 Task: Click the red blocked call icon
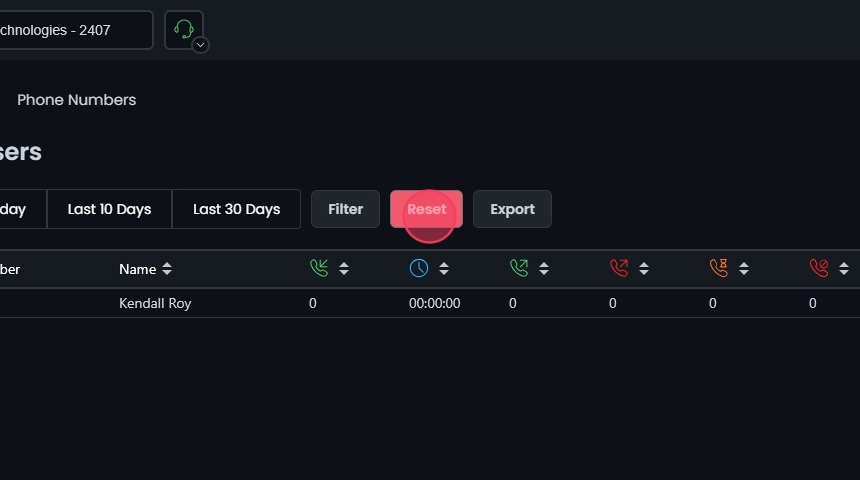(819, 268)
